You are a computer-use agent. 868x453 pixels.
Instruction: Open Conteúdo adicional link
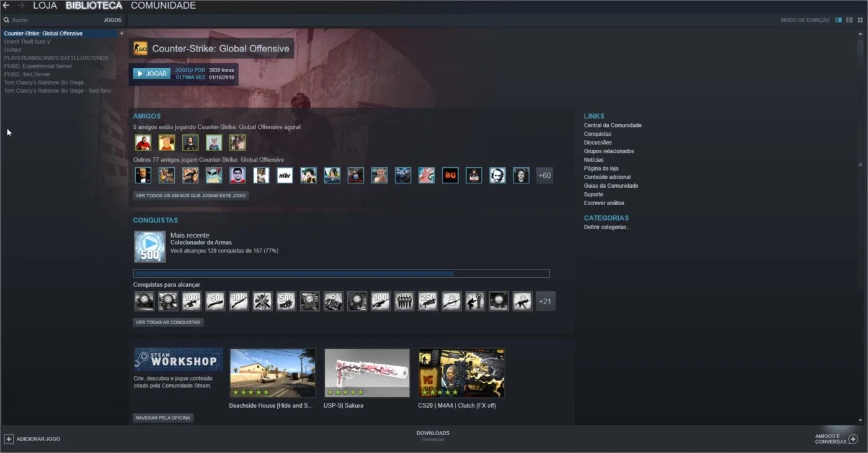click(x=607, y=177)
